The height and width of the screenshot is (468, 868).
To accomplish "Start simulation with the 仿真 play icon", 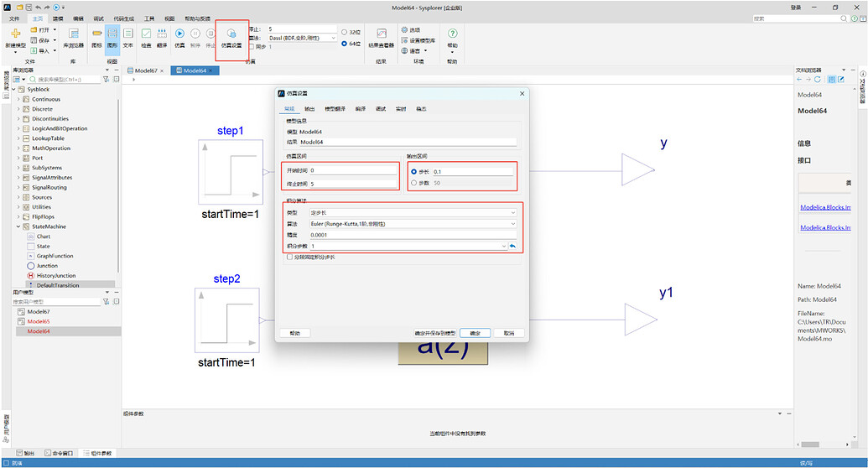I will pos(179,38).
